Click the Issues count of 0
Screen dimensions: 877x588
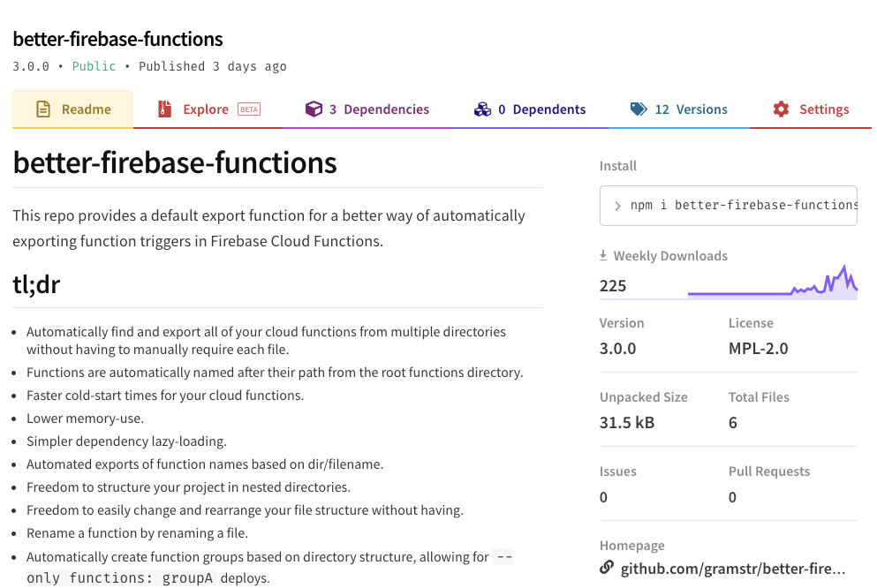[x=603, y=497]
